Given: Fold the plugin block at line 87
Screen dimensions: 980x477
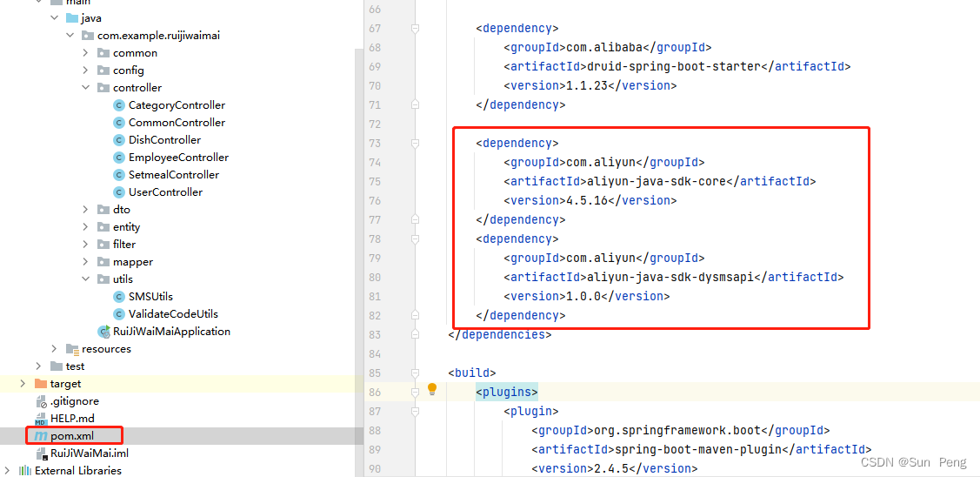Looking at the screenshot, I should click(414, 411).
